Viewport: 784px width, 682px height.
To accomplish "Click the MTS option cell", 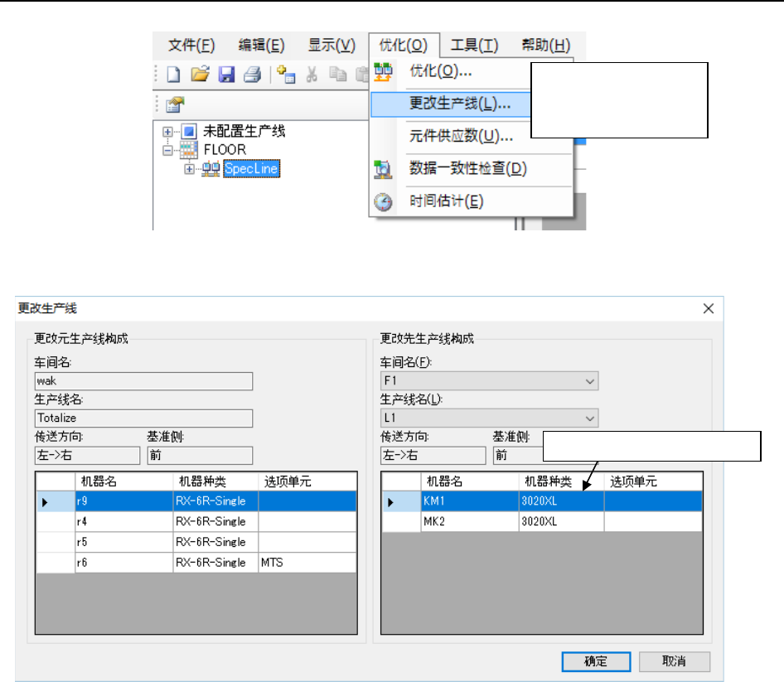I will tap(307, 563).
